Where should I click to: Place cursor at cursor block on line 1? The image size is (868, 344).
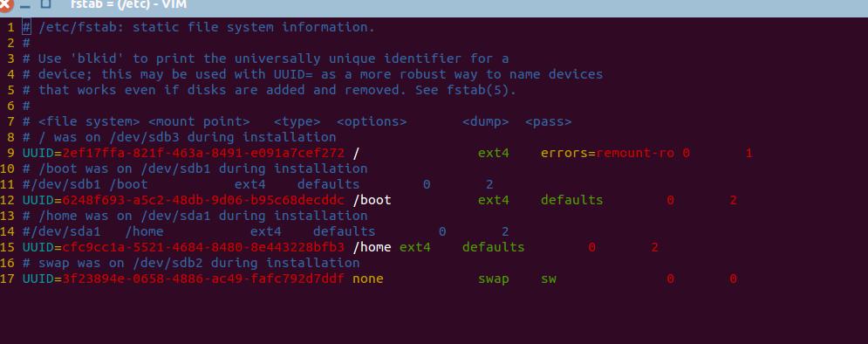26,27
